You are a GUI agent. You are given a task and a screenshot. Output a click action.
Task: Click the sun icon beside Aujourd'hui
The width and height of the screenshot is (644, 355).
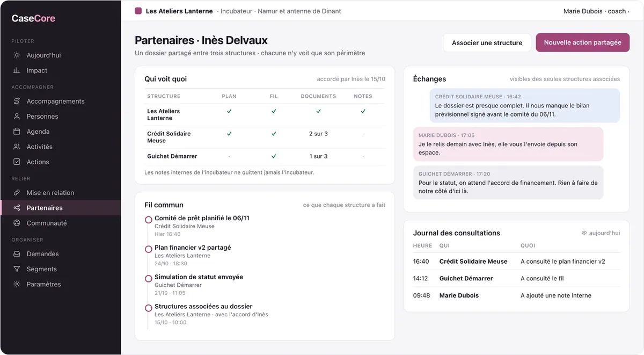click(x=17, y=55)
